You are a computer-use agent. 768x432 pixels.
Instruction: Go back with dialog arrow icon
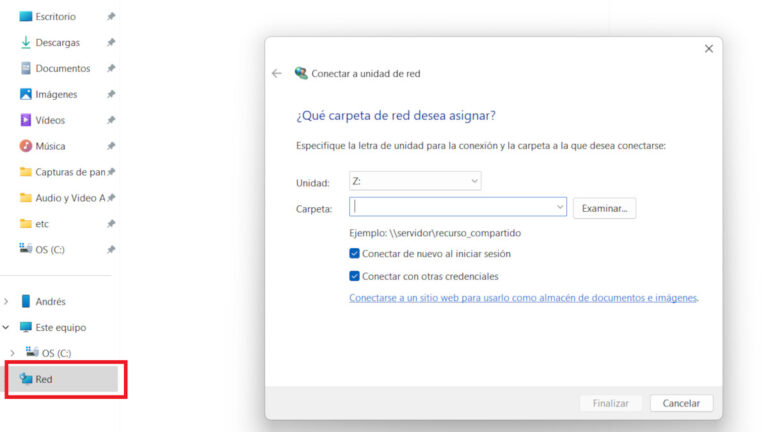pos(277,73)
